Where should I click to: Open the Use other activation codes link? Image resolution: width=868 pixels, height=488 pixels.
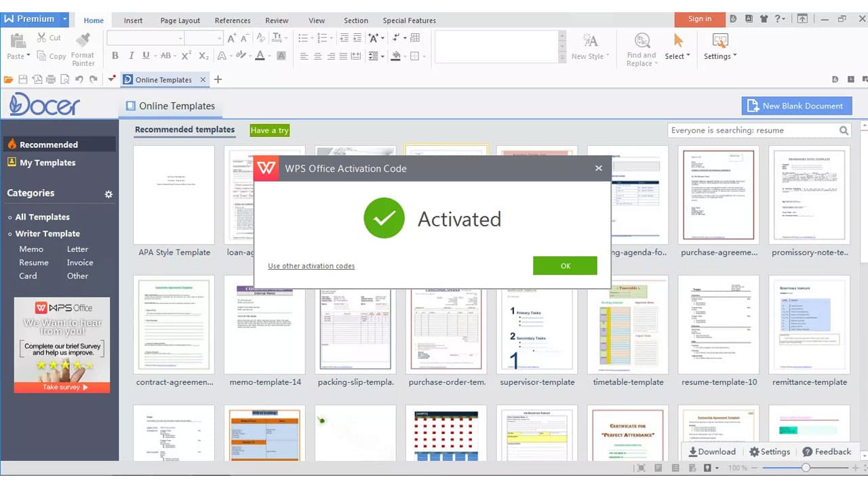[x=311, y=266]
